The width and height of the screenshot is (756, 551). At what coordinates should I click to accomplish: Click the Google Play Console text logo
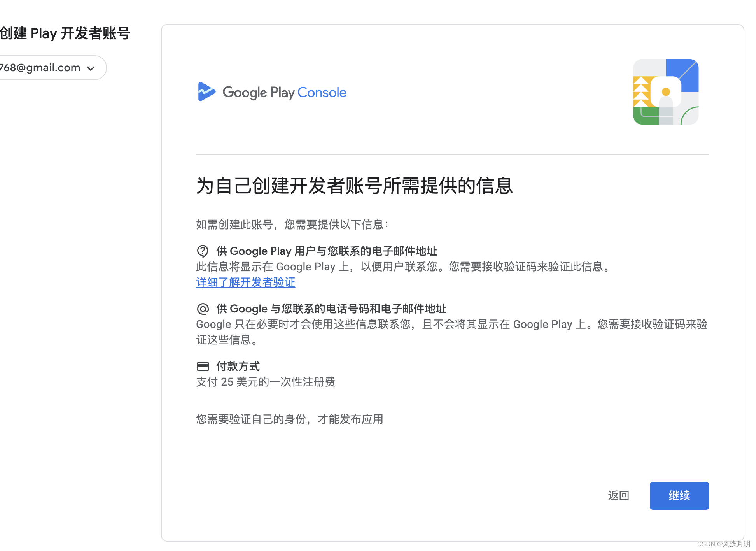pos(284,93)
